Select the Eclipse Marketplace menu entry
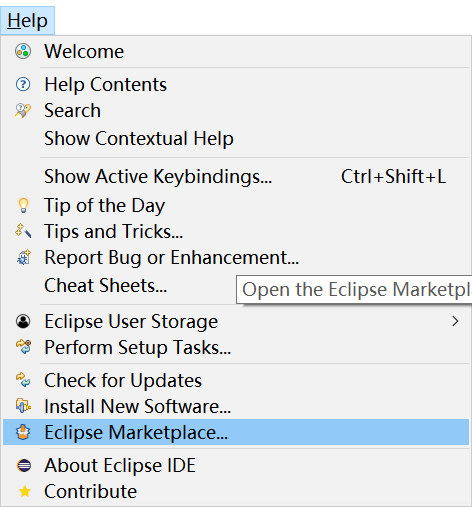 tap(236, 432)
